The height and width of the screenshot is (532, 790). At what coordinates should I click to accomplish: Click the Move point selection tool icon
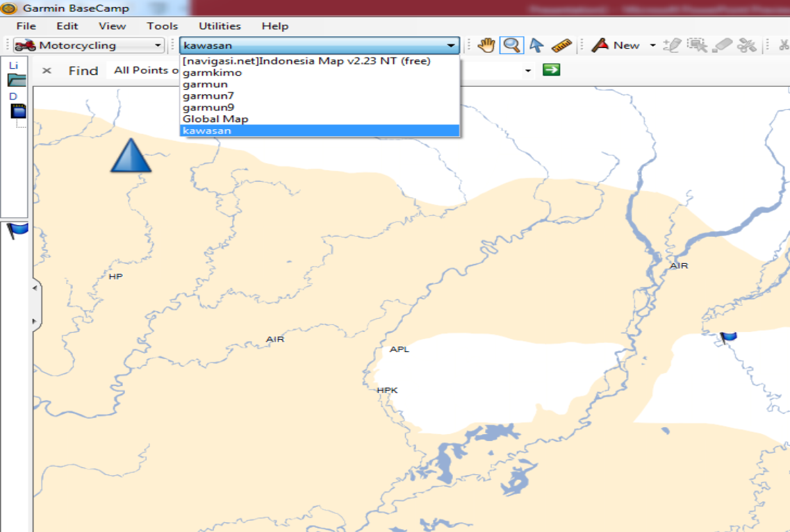(698, 45)
